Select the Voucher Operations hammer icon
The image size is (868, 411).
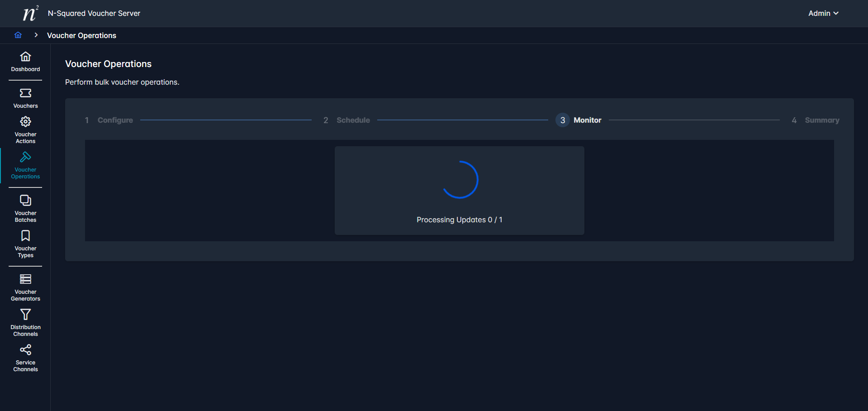point(25,157)
